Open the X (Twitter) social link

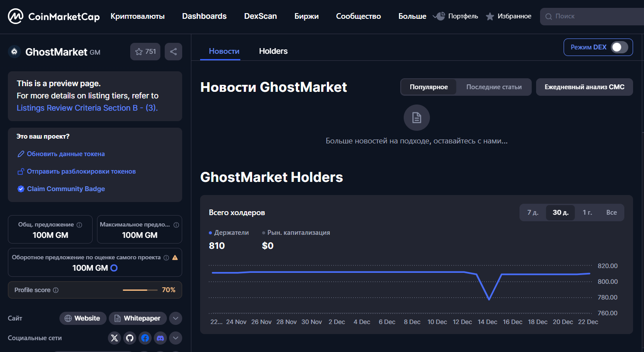tap(114, 338)
